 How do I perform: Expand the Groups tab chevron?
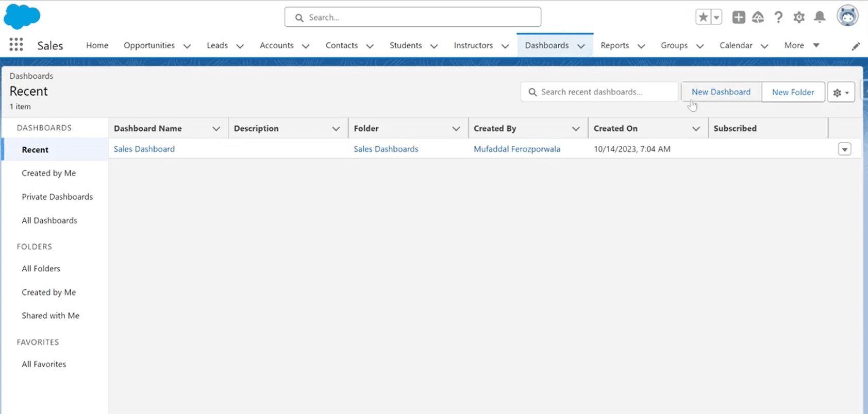coord(700,46)
